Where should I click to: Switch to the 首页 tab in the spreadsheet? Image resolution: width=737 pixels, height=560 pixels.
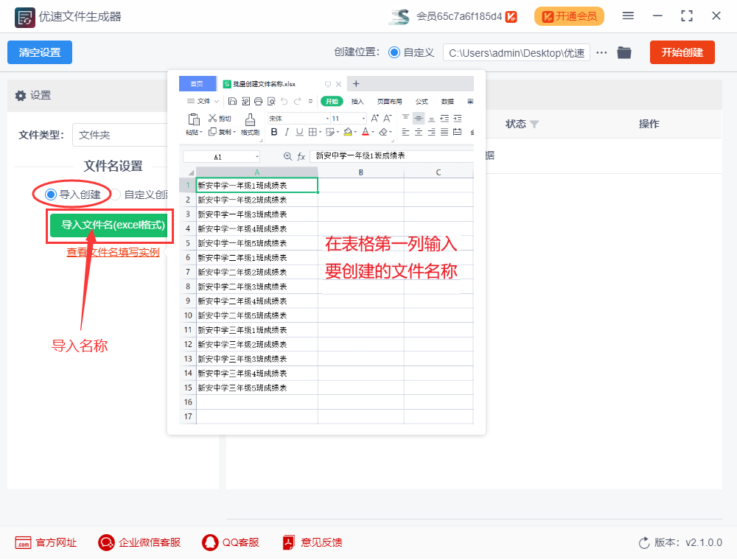[198, 83]
